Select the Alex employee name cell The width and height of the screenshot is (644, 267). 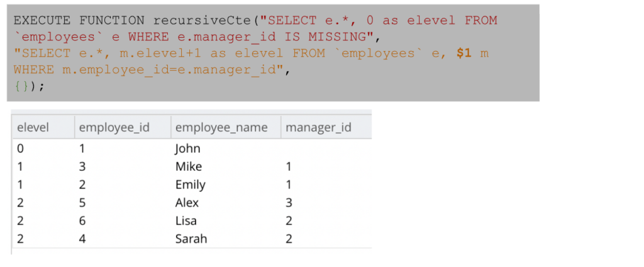pyautogui.click(x=187, y=203)
